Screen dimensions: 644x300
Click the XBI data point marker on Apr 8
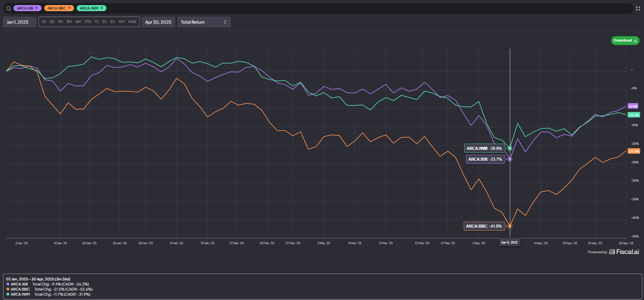pos(510,159)
